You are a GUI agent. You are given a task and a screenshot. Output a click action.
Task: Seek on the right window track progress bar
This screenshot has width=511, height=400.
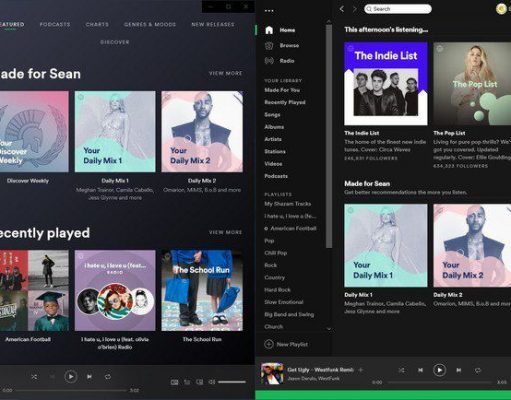point(440,382)
